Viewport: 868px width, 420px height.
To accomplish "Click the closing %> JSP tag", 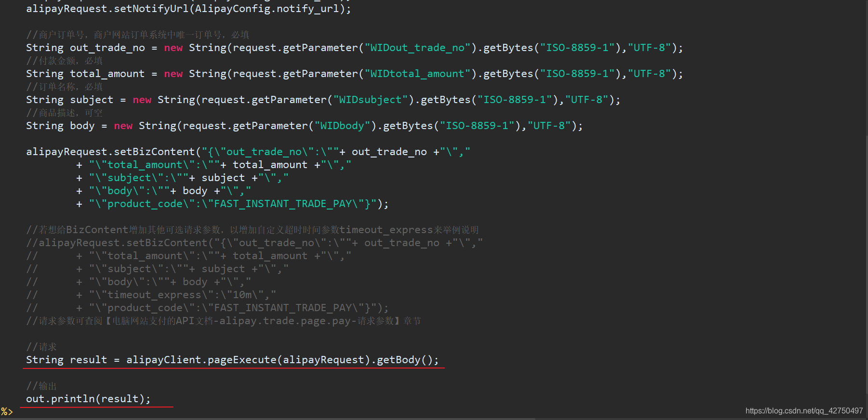I will coord(7,412).
